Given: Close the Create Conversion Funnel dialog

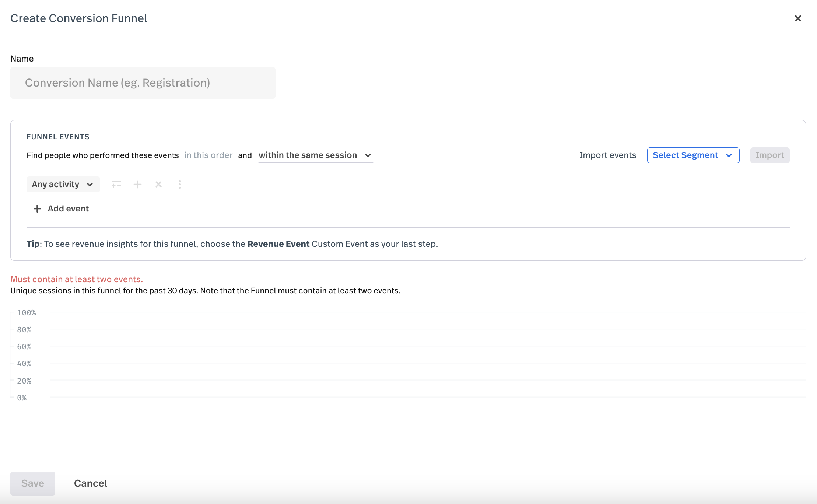Looking at the screenshot, I should click(x=798, y=18).
